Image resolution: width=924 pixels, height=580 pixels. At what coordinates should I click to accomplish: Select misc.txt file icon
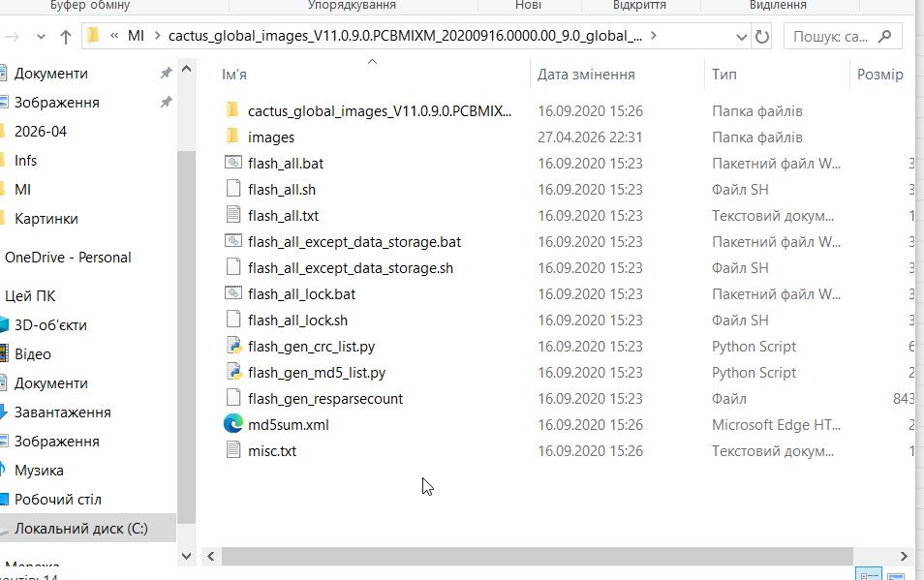[233, 450]
